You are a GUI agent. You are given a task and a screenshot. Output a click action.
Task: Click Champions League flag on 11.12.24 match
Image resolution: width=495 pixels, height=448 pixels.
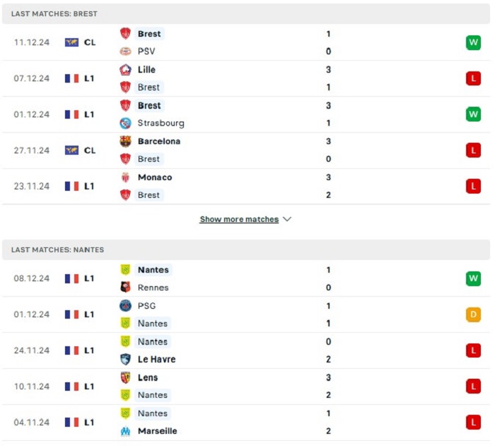71,42
